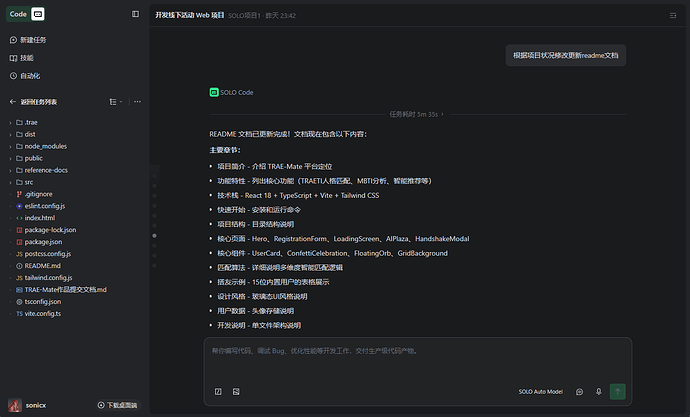This screenshot has height=417, width=690.
Task: Open the file tree view mode dropdown
Action: click(116, 102)
